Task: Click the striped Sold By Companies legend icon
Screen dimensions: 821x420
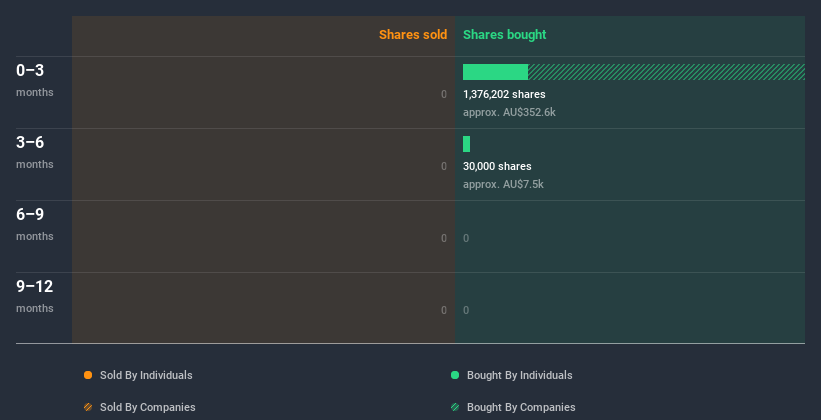Action: click(x=88, y=407)
